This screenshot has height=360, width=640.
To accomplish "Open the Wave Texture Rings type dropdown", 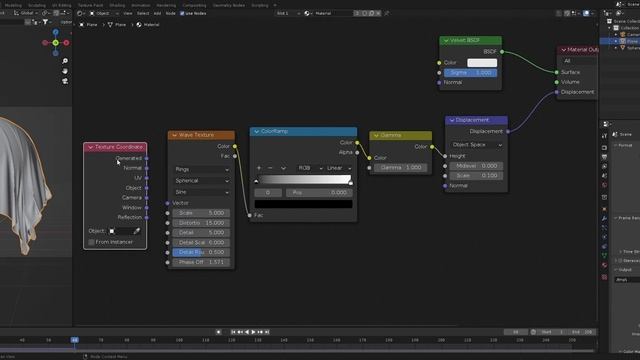I will 202,169.
